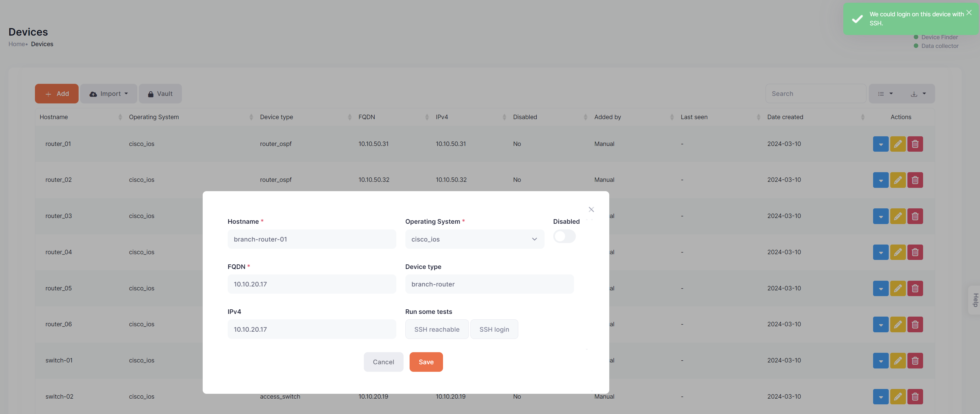Screen dimensions: 980x414
Task: Delete router_06 using the trash icon
Action: pyautogui.click(x=915, y=324)
